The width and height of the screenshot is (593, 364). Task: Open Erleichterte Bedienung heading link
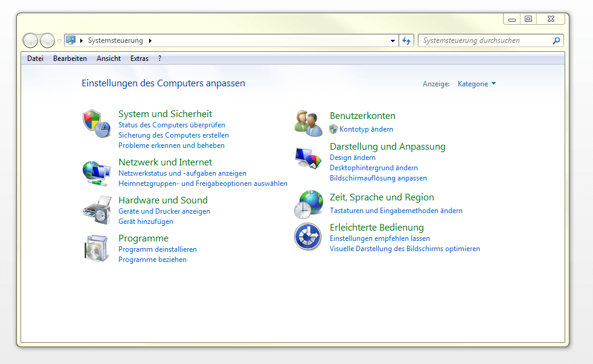pos(377,228)
